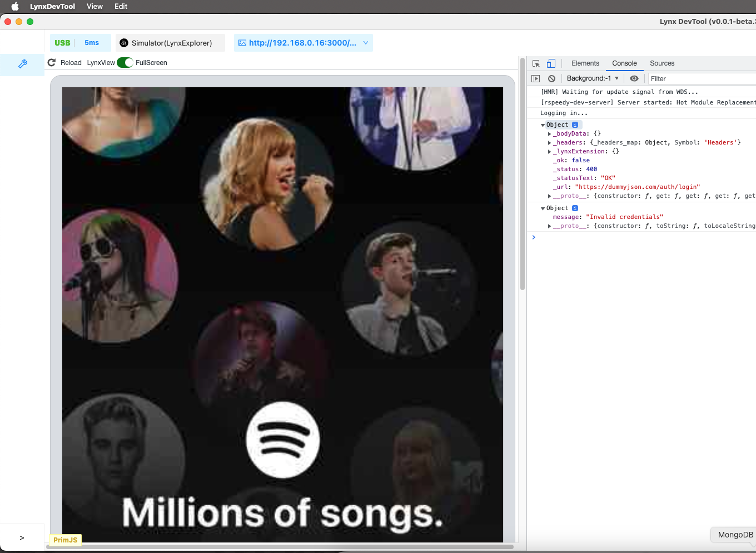Expand the sidebar with the > arrow
The height and width of the screenshot is (553, 756).
pyautogui.click(x=22, y=538)
